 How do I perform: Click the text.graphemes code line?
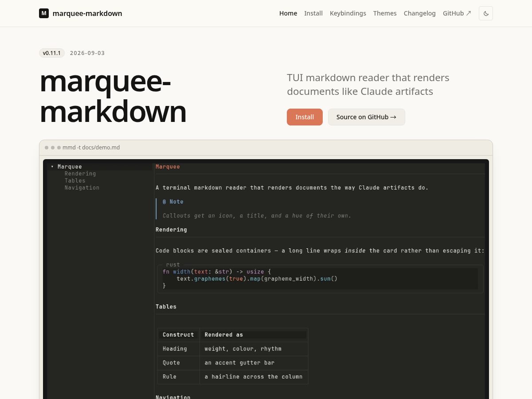coord(257,279)
